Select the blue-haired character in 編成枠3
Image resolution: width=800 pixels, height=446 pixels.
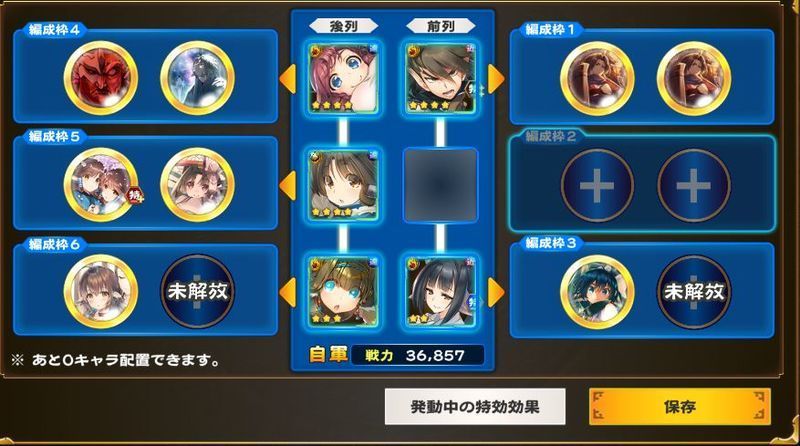pos(597,292)
